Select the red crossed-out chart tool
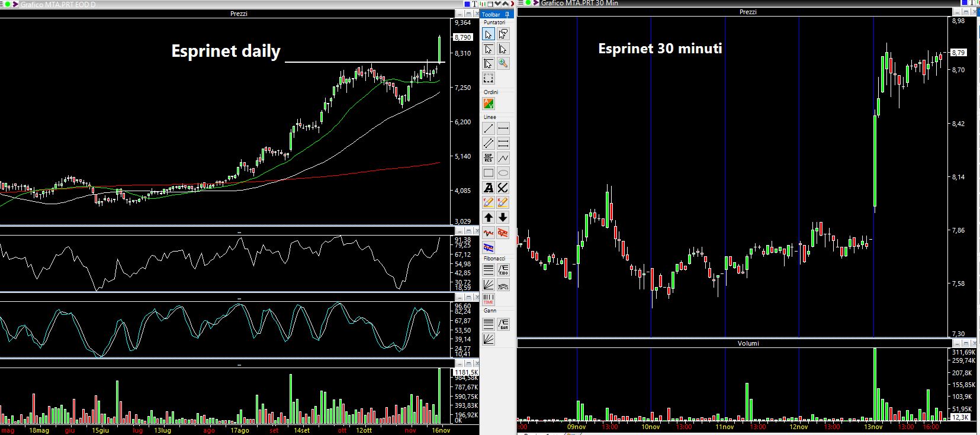The image size is (980, 435). [503, 233]
